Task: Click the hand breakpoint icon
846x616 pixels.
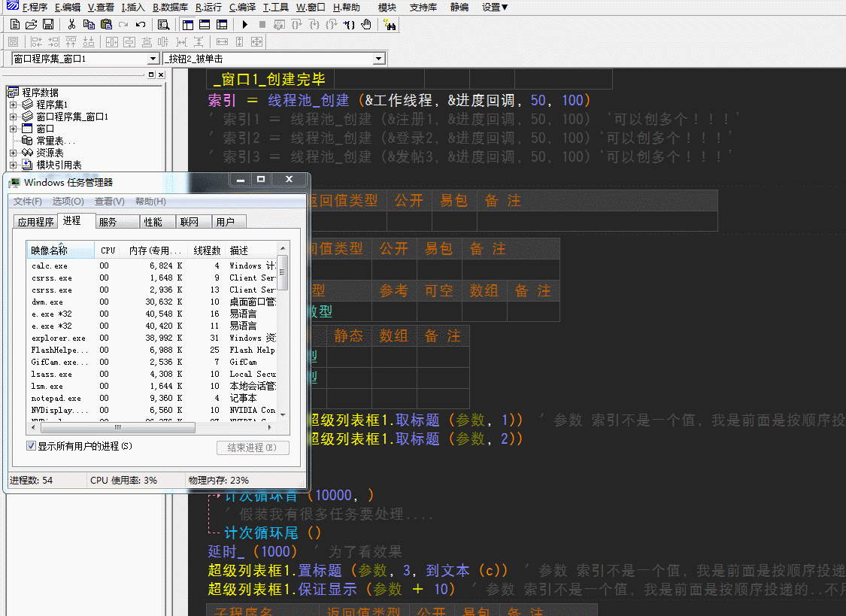Action: (x=366, y=24)
